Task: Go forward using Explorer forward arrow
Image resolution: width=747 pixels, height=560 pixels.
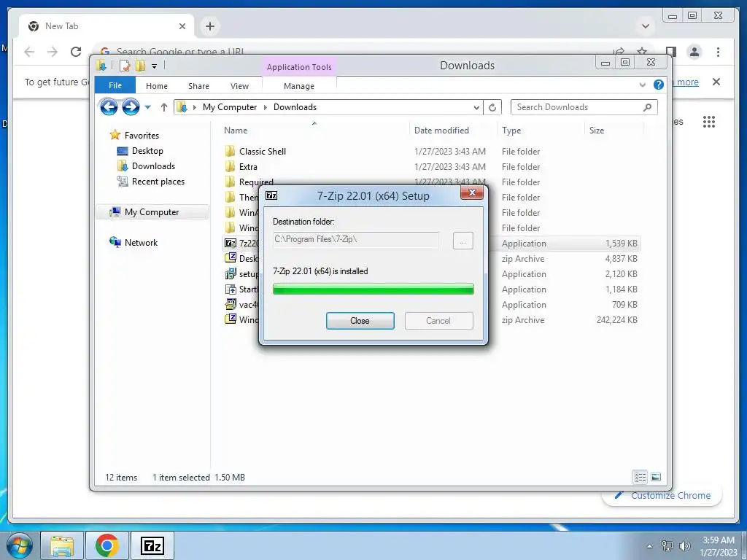Action: pyautogui.click(x=131, y=106)
